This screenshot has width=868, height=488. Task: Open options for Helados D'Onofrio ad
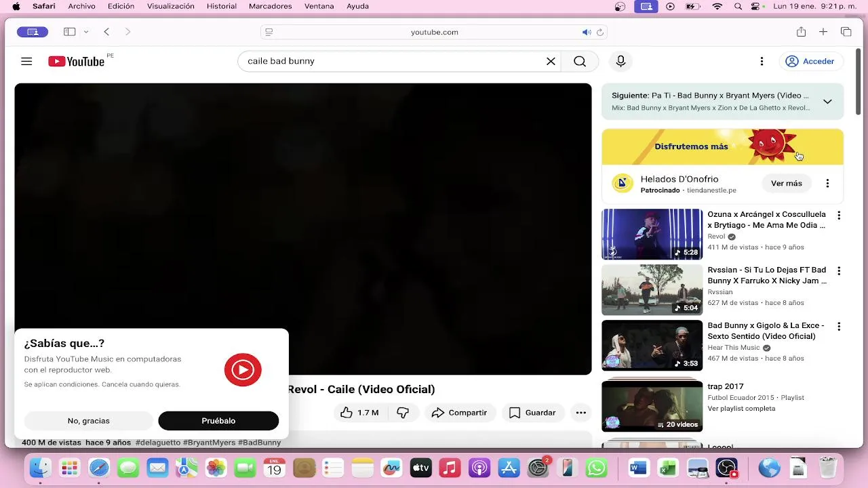click(827, 183)
